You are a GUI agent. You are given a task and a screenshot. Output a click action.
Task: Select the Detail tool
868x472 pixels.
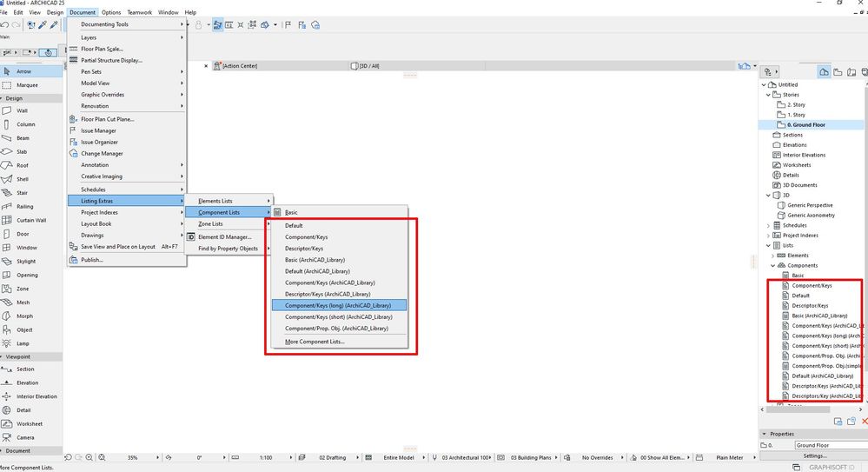click(31, 410)
